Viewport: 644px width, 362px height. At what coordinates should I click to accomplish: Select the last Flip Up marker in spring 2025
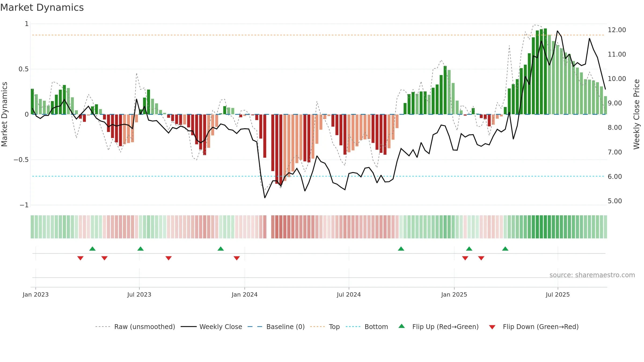[505, 249]
